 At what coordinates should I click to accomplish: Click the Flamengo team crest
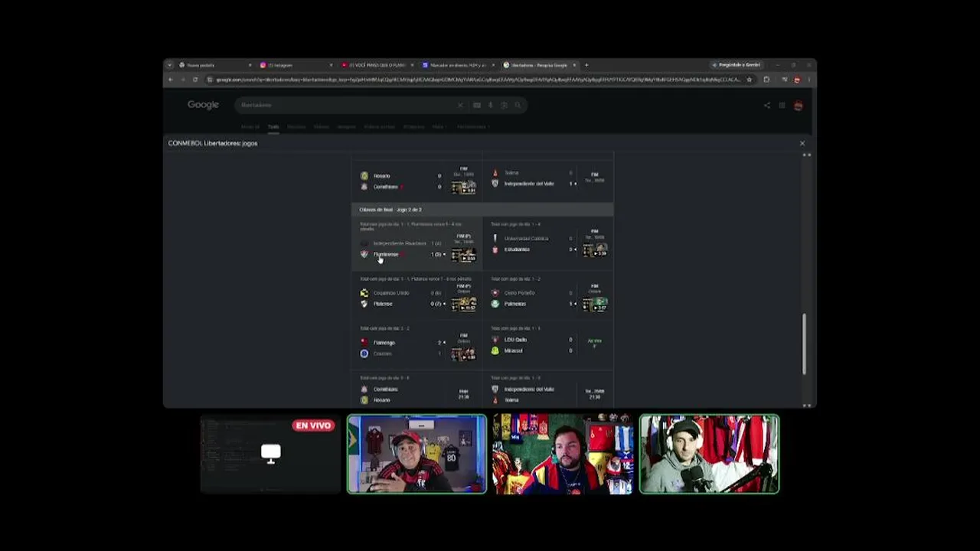click(364, 342)
